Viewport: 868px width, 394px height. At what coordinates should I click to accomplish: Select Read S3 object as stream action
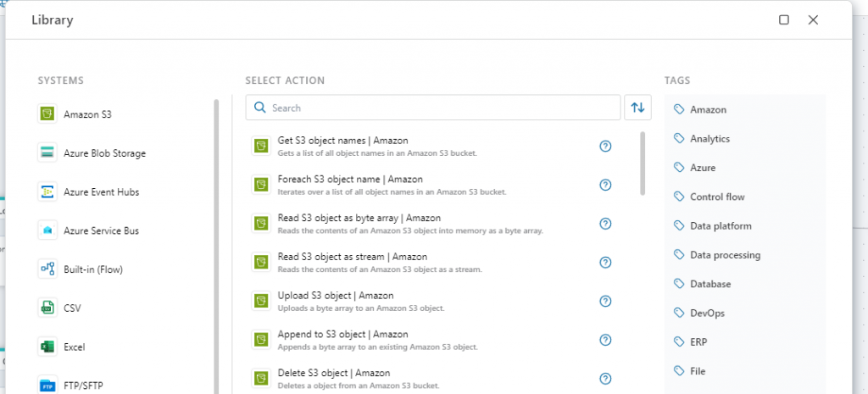point(352,257)
